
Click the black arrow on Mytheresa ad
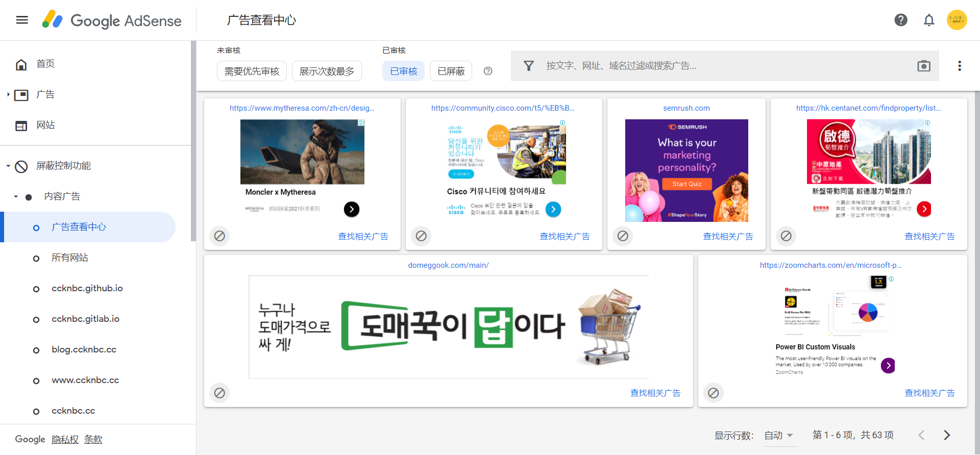tap(352, 209)
